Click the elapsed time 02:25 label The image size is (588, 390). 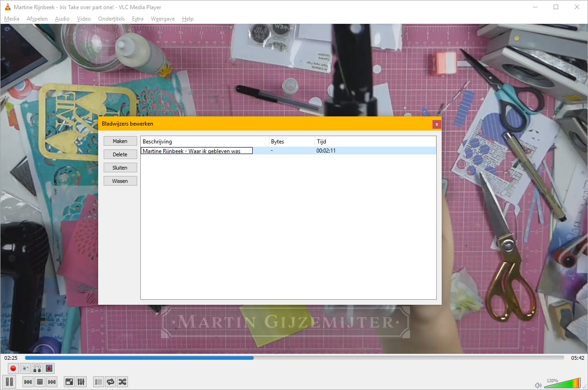point(11,358)
